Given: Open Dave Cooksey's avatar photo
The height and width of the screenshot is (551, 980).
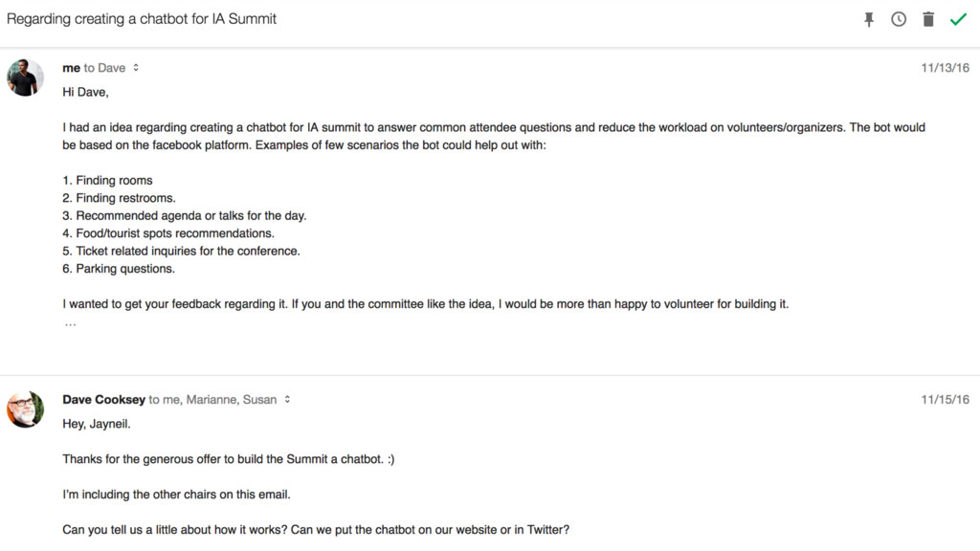Looking at the screenshot, I should [25, 409].
